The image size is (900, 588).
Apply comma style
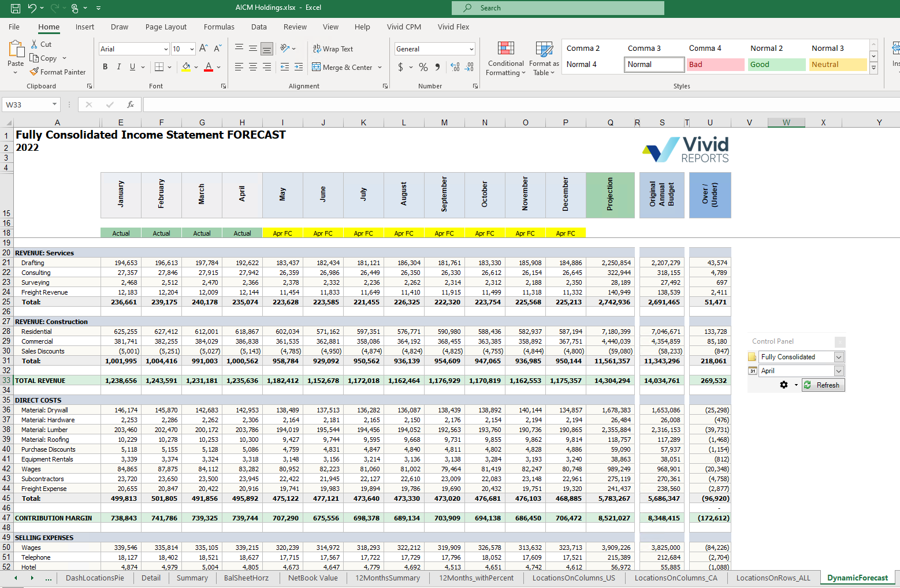(438, 67)
